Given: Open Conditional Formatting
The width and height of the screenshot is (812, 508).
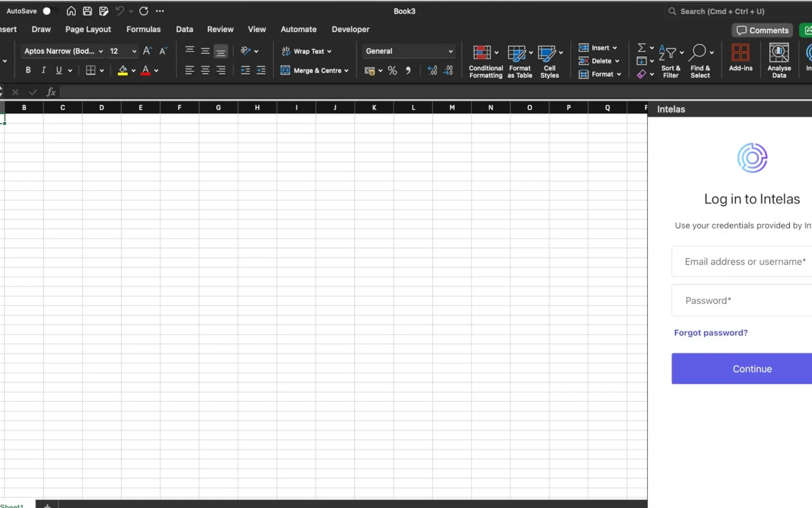Looking at the screenshot, I should coord(486,61).
